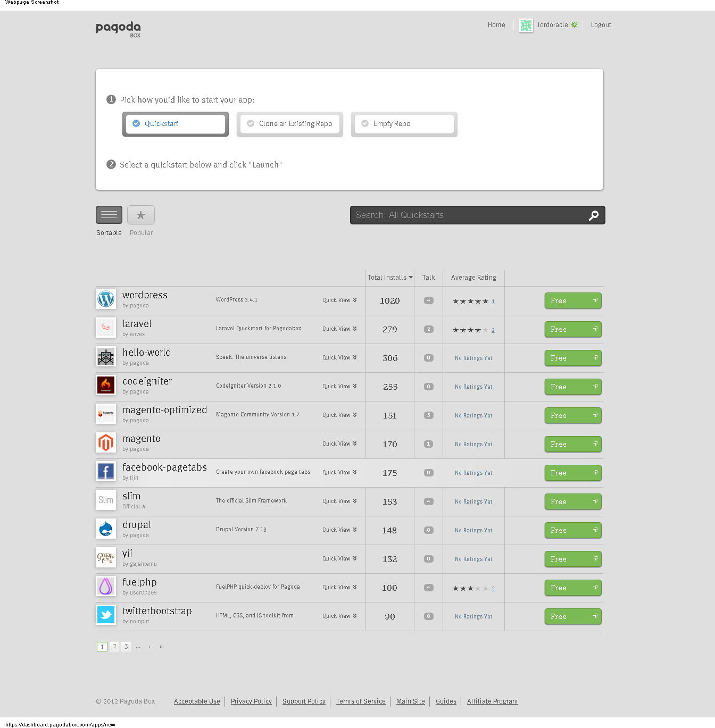Click the facebook-pagetabs app icon
715x728 pixels.
click(106, 471)
